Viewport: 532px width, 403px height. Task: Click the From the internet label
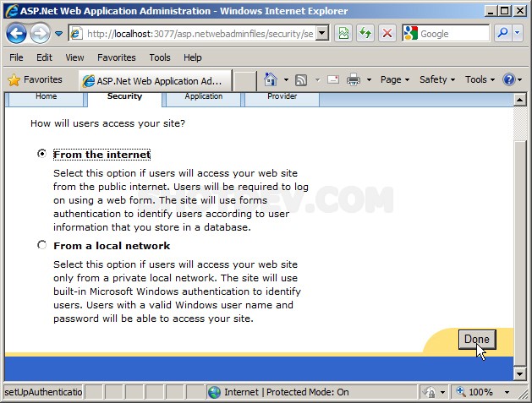pos(101,155)
